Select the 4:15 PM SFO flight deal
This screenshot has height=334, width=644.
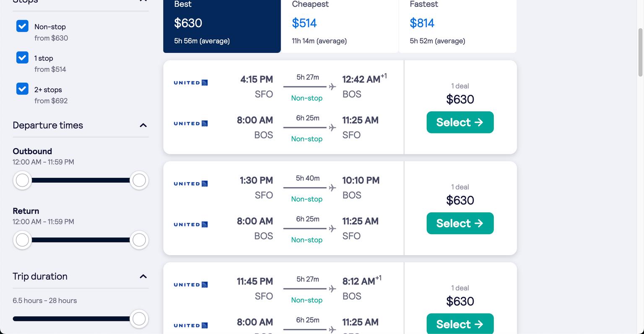point(460,123)
